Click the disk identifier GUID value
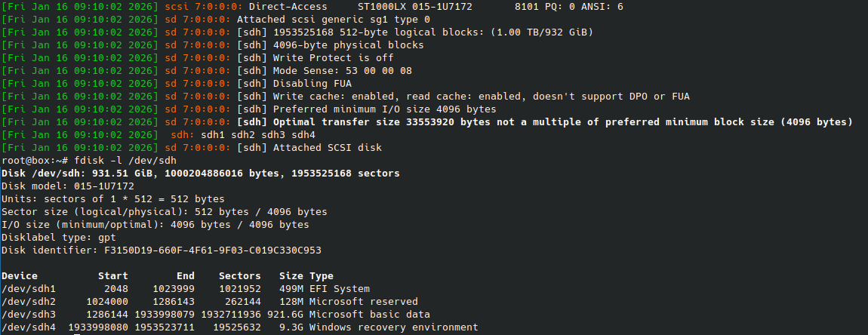The width and height of the screenshot is (868, 335). [x=213, y=250]
